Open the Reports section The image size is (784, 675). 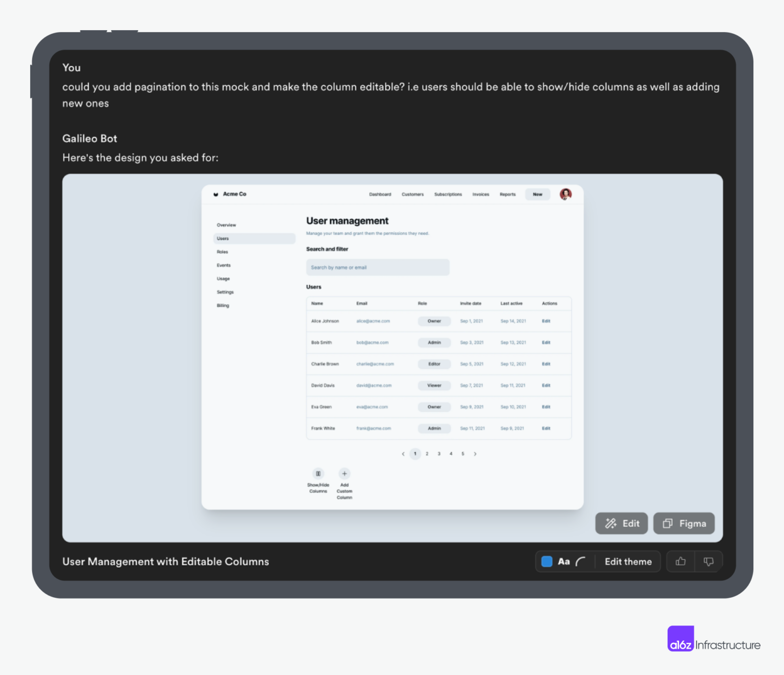507,194
